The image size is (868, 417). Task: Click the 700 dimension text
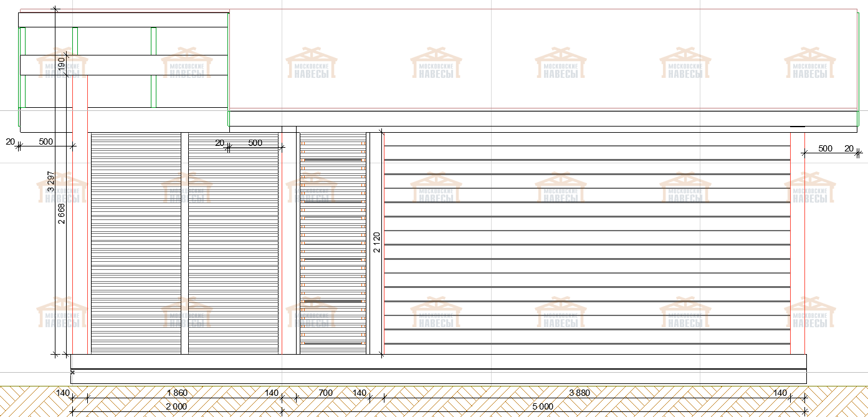(x=325, y=393)
